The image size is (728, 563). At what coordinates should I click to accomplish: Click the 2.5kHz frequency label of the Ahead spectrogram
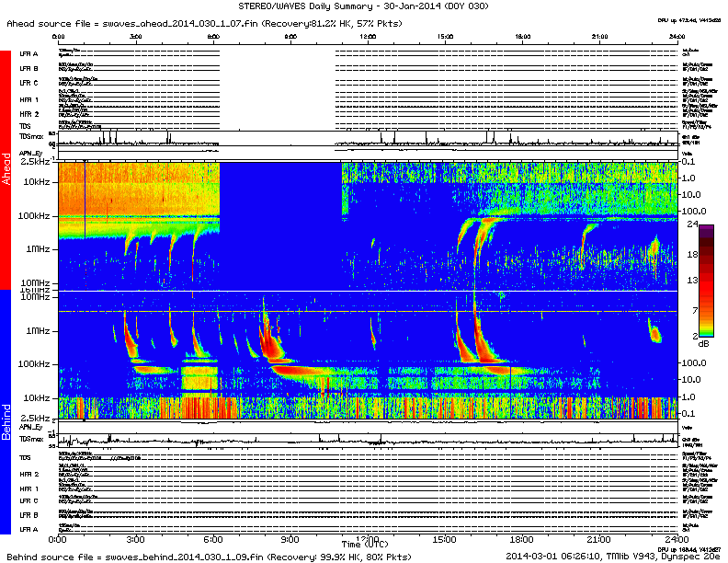pyautogui.click(x=35, y=162)
